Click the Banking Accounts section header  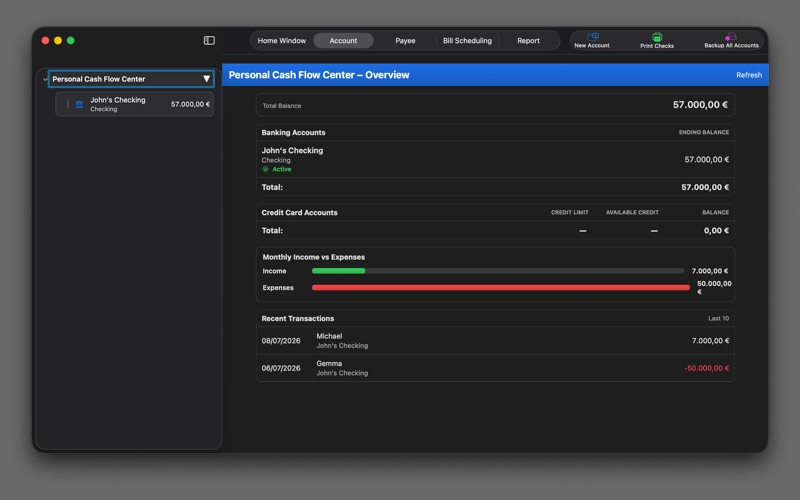pos(293,133)
